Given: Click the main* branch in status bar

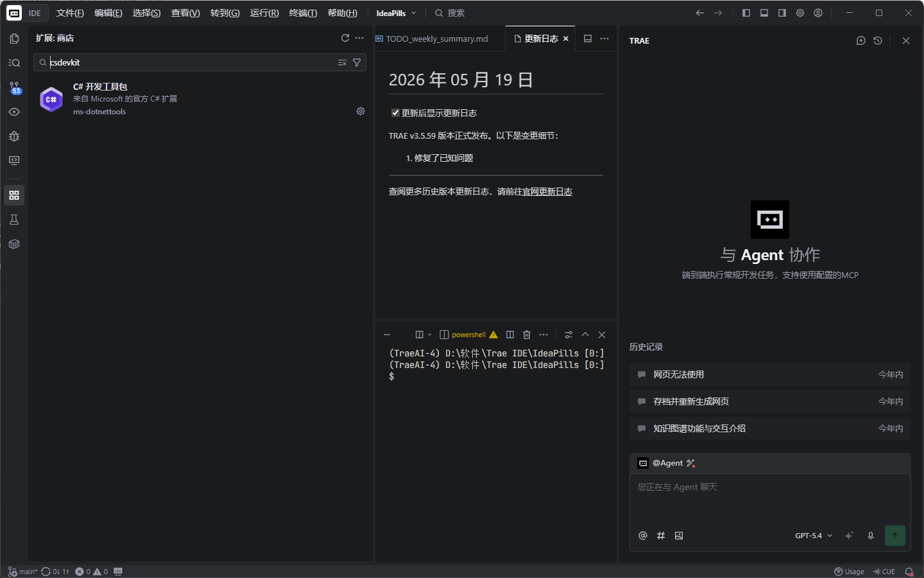Looking at the screenshot, I should (x=22, y=572).
